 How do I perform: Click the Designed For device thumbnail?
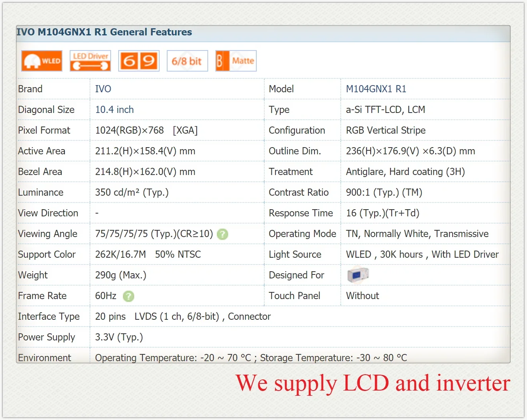coord(358,275)
